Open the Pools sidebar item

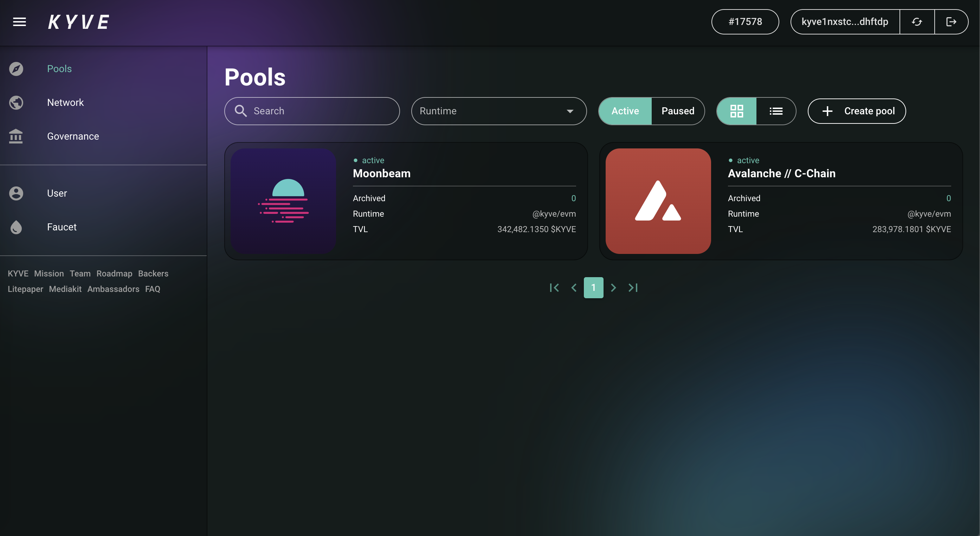click(59, 69)
